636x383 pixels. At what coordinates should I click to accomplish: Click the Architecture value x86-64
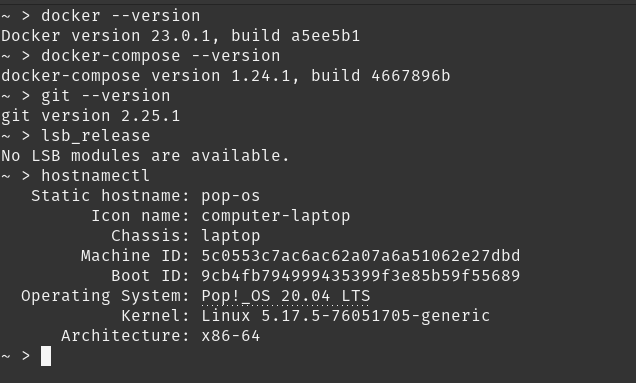click(x=231, y=336)
